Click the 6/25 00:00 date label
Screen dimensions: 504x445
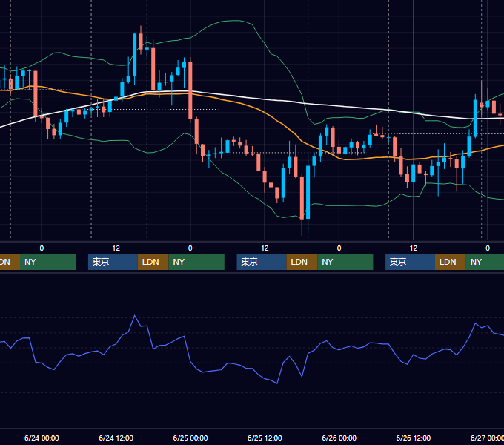click(190, 438)
